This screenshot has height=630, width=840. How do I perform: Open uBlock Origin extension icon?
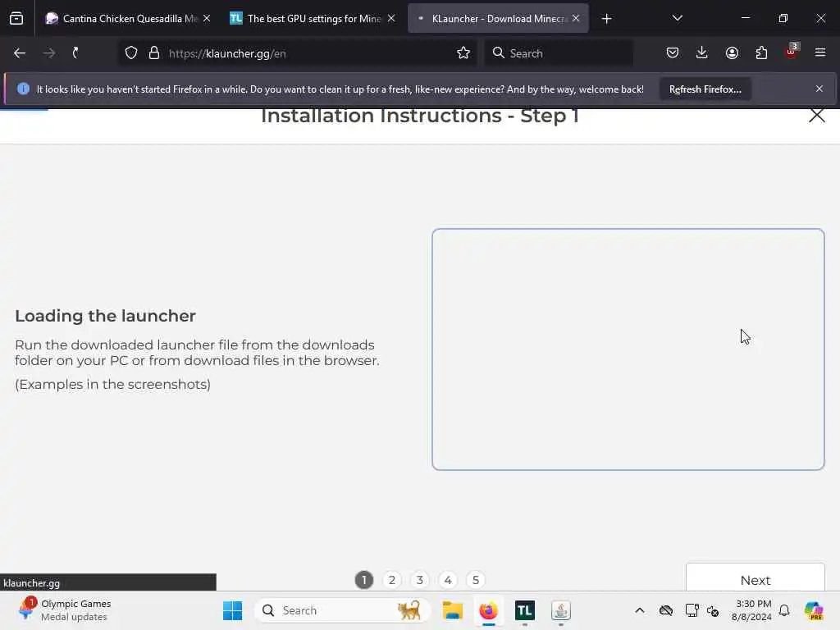(x=792, y=52)
